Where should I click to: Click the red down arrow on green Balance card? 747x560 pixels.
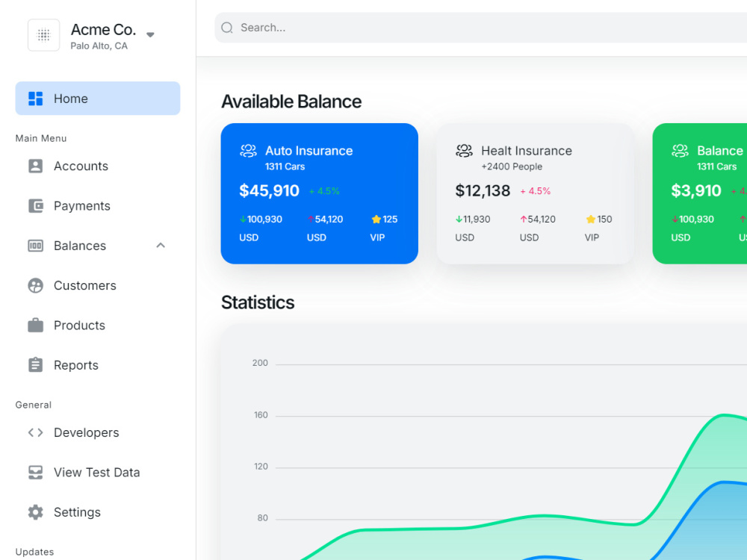pyautogui.click(x=675, y=219)
